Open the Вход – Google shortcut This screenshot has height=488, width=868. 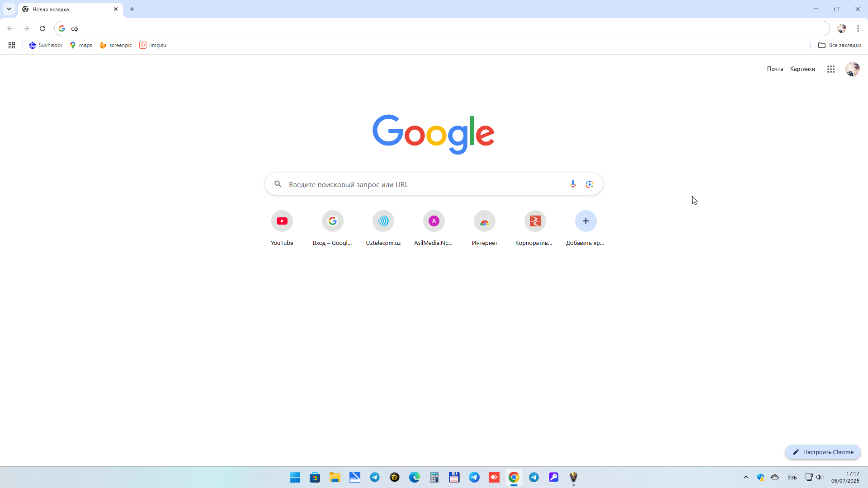[333, 229]
